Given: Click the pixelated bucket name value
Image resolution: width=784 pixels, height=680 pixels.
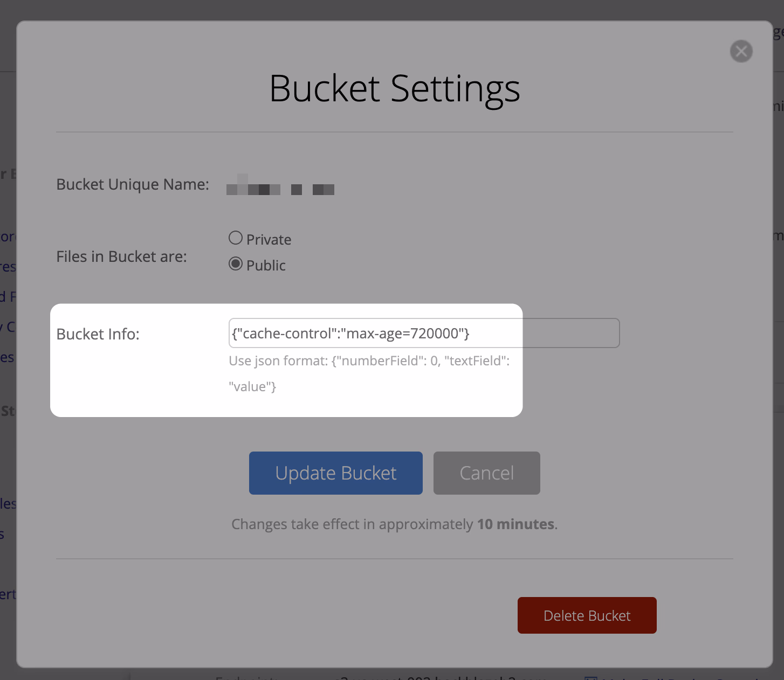Looking at the screenshot, I should point(280,186).
